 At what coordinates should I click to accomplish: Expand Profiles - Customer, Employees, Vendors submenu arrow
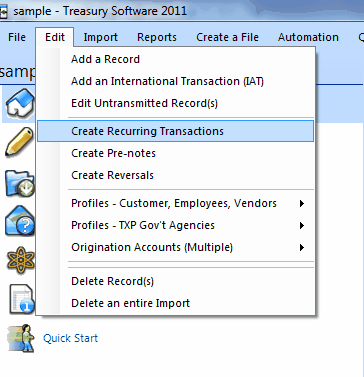pos(302,203)
